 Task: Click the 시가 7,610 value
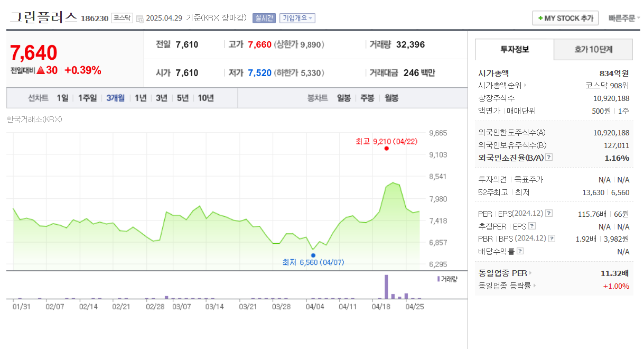click(x=186, y=72)
